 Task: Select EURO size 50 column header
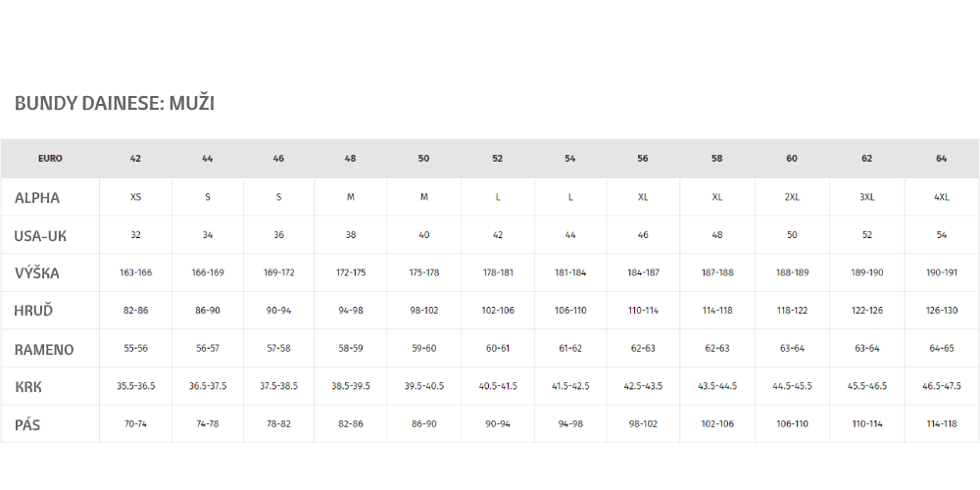pos(423,159)
